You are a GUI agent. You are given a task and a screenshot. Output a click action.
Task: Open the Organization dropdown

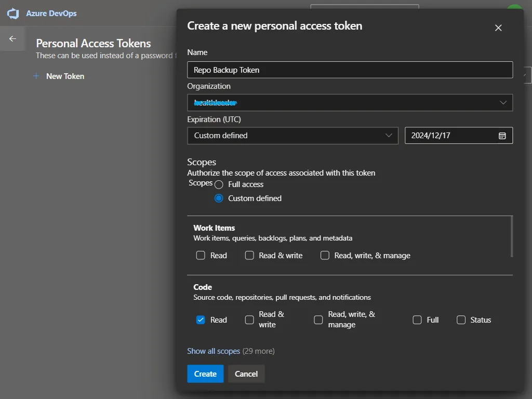tap(350, 103)
